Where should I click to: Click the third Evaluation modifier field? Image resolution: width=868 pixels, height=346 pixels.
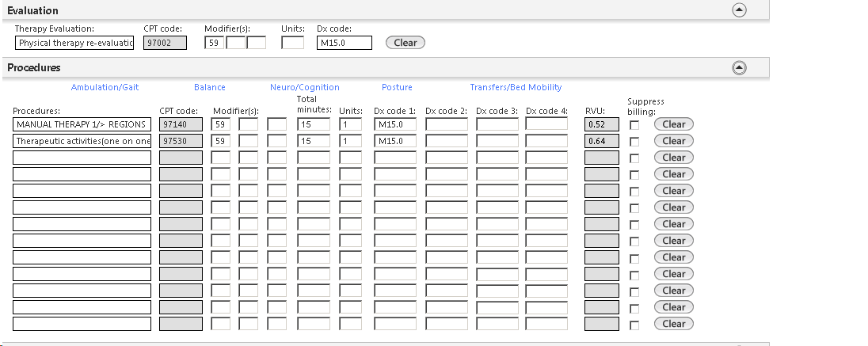pos(257,43)
